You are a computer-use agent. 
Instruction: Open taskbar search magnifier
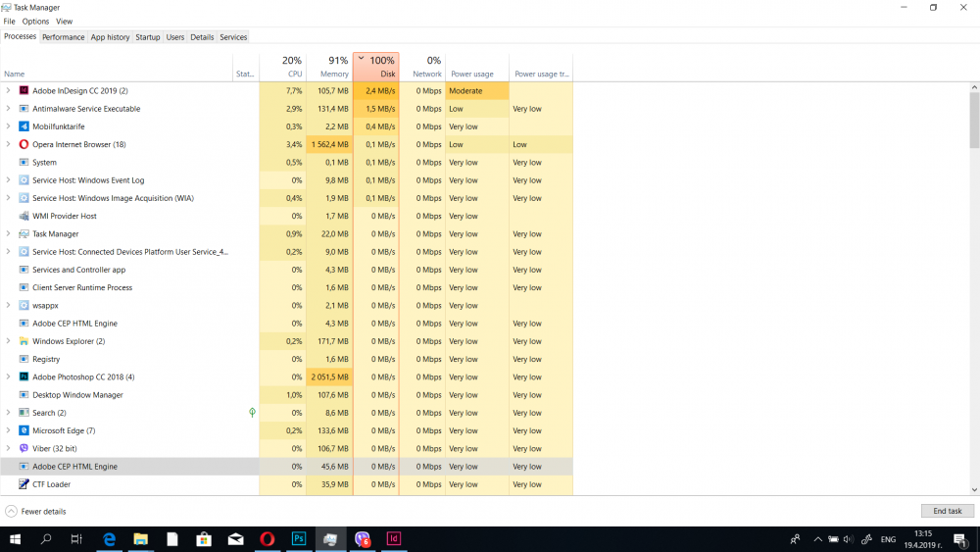[46, 539]
